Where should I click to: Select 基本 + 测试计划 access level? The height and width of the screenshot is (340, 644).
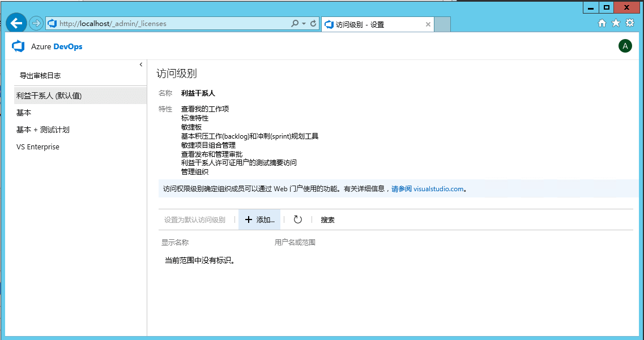[43, 130]
